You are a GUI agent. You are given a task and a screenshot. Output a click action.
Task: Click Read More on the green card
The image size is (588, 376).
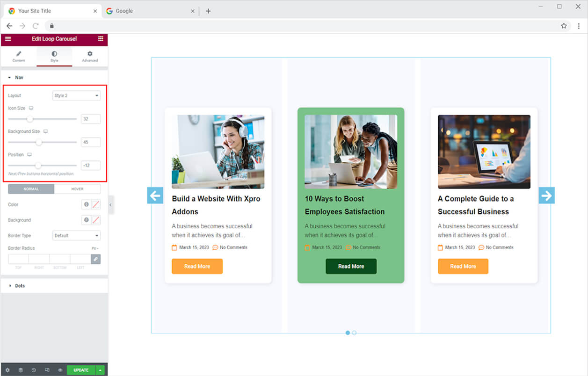coord(351,266)
